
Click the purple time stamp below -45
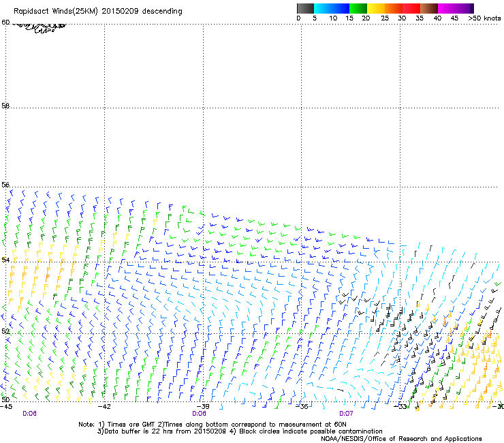pyautogui.click(x=29, y=414)
